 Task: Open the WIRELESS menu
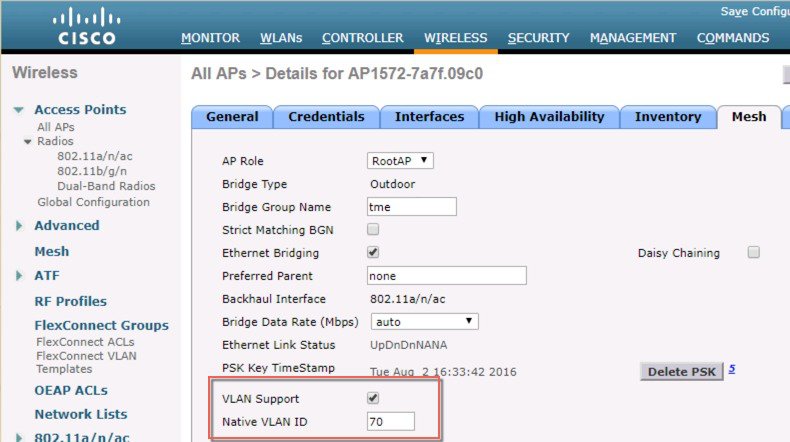click(x=455, y=38)
